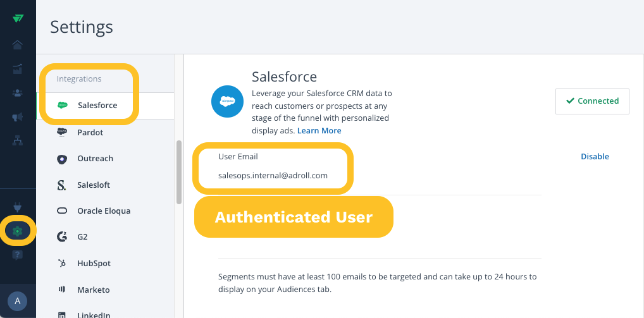Click the G2 logo icon
The height and width of the screenshot is (318, 644).
(62, 236)
